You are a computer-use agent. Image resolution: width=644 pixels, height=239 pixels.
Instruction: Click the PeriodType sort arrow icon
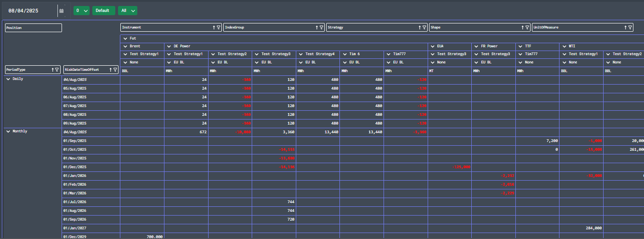pos(52,70)
